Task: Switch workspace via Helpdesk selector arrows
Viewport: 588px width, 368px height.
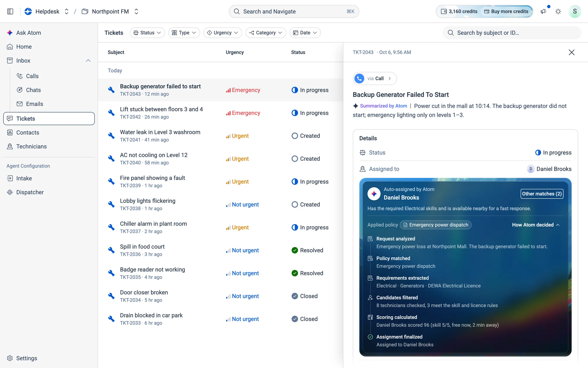Action: pos(66,11)
